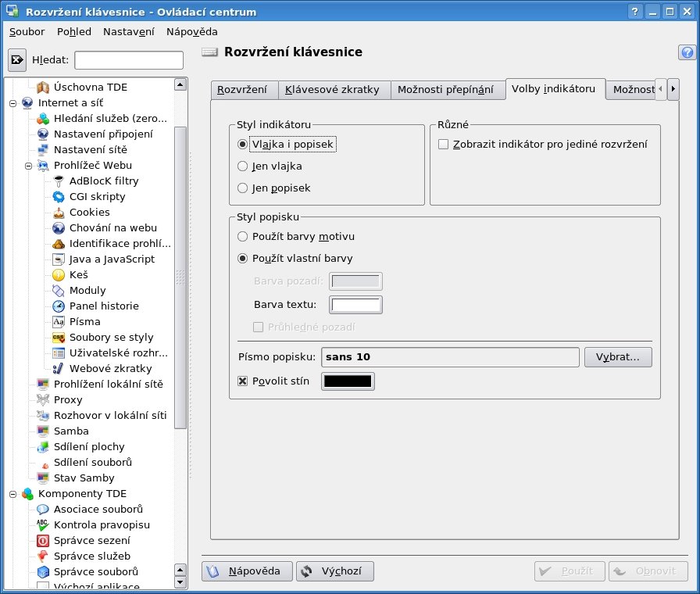This screenshot has height=594, width=700.
Task: Open the Identifikace prohlížeče icon
Action: click(x=59, y=243)
